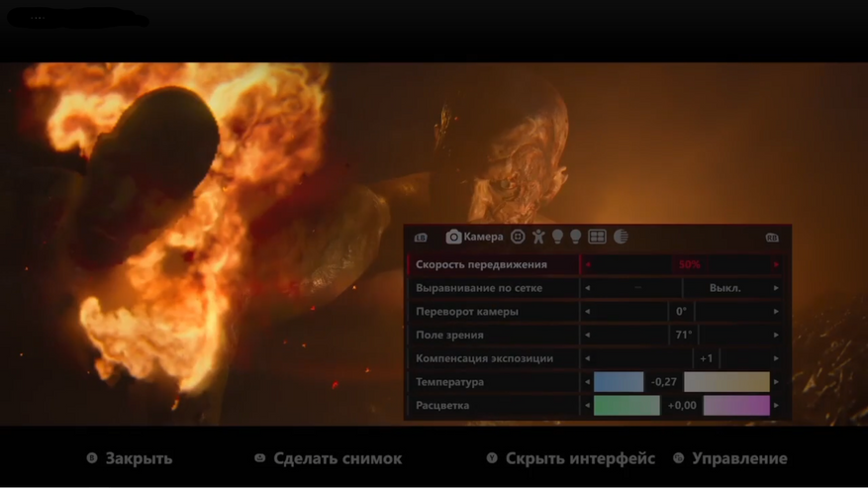Click the blue cool side of Температура
Viewport: 868px width, 488px height.
(x=619, y=382)
